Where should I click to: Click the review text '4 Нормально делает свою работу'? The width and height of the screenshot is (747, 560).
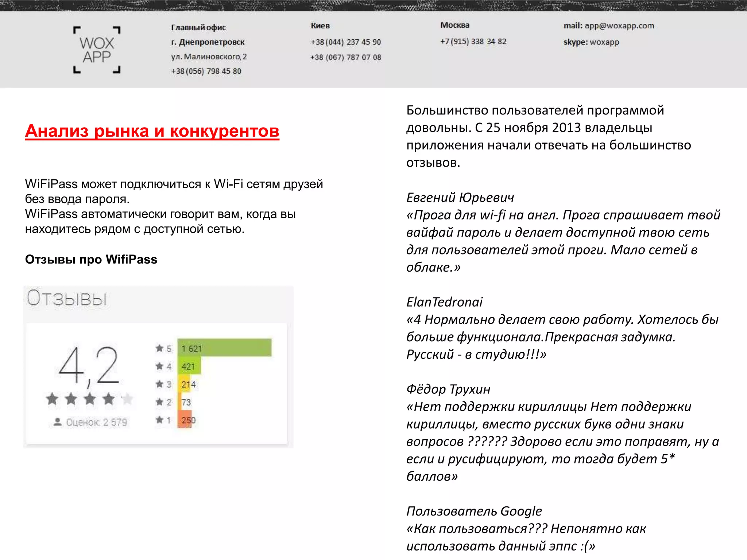click(562, 337)
